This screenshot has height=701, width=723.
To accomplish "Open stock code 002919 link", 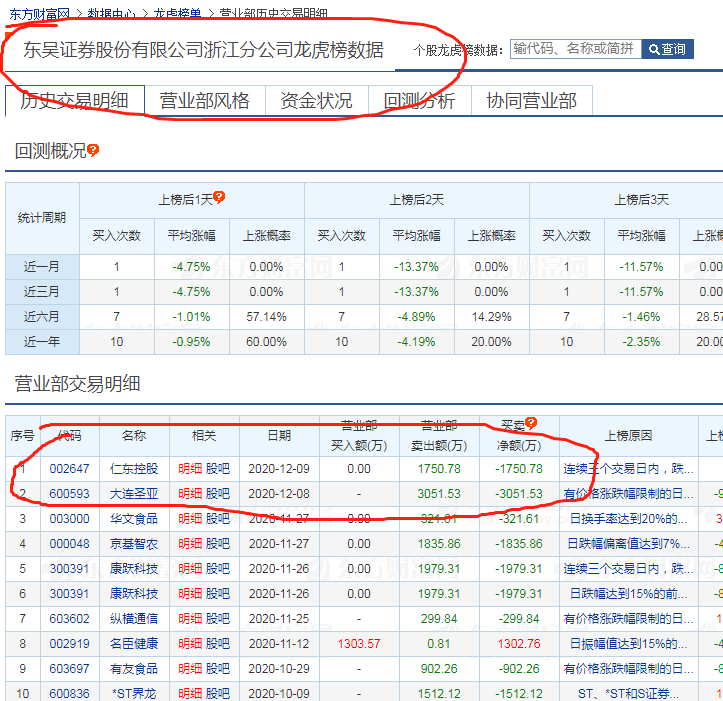I will (x=69, y=643).
